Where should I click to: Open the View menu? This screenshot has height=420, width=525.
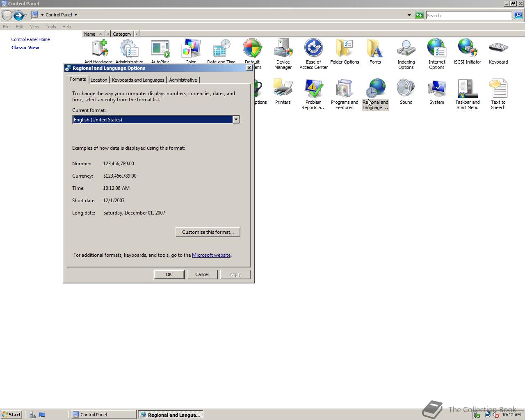pyautogui.click(x=34, y=27)
